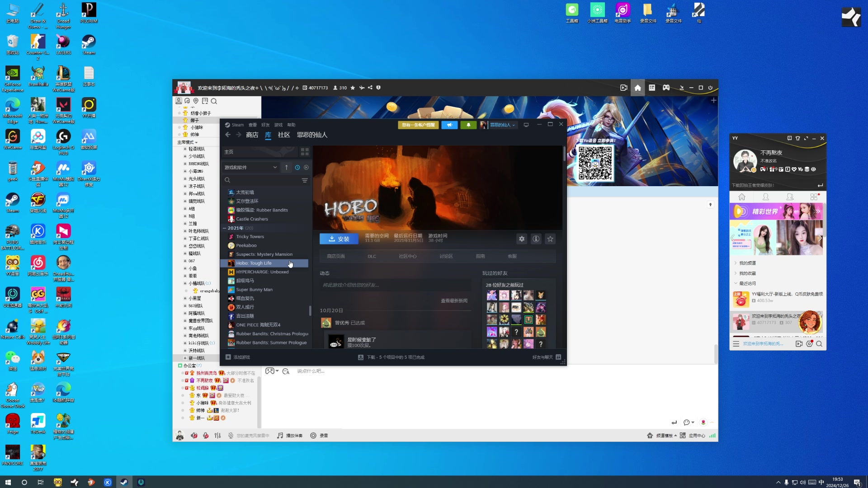This screenshot has width=868, height=488.
Task: Open the 讨论区 link for Hobo
Action: coord(446,256)
